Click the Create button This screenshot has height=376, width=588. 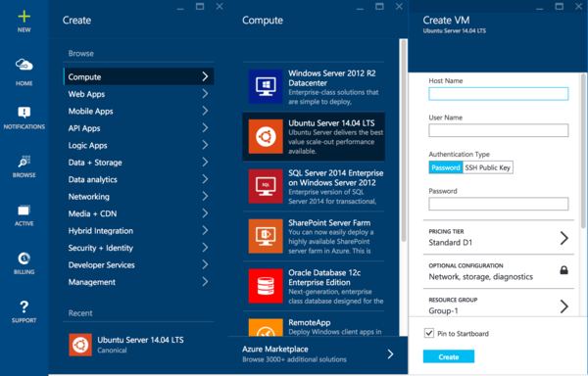[449, 356]
